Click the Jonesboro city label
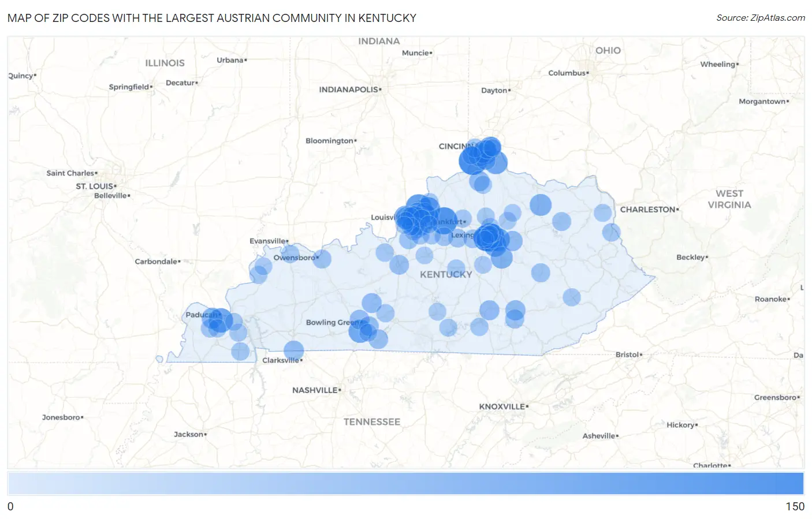 click(61, 417)
